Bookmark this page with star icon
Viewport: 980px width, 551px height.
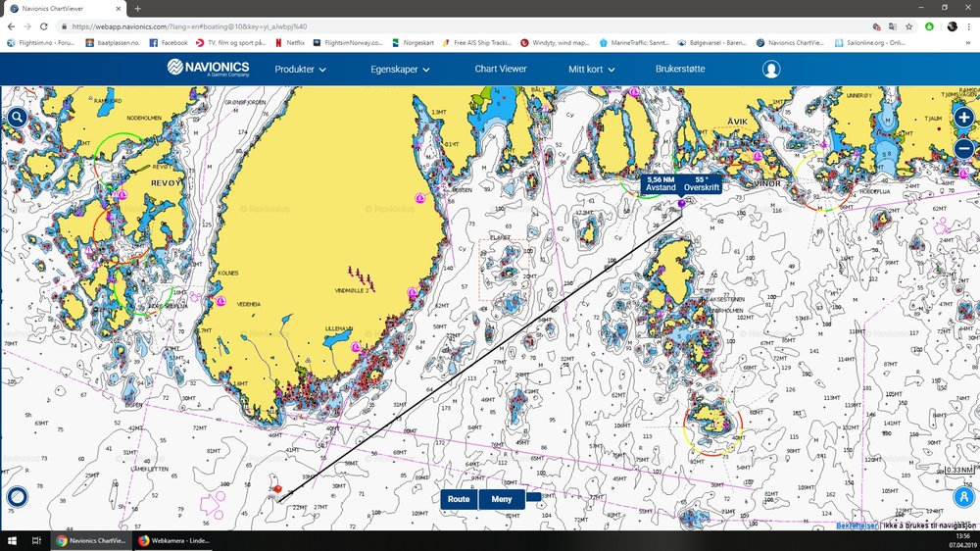tap(908, 26)
